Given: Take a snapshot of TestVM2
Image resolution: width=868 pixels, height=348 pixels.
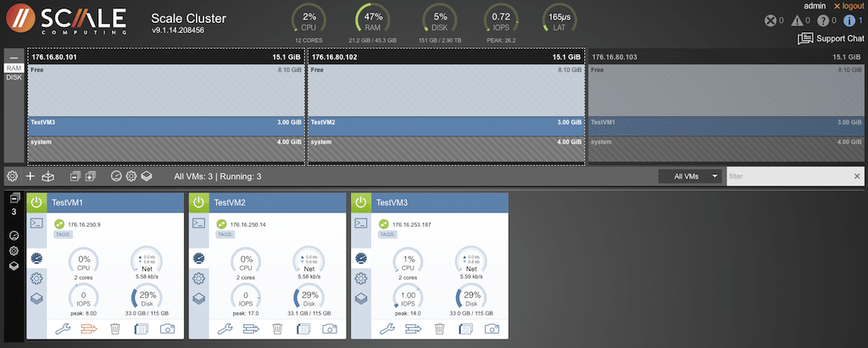Looking at the screenshot, I should tap(330, 329).
